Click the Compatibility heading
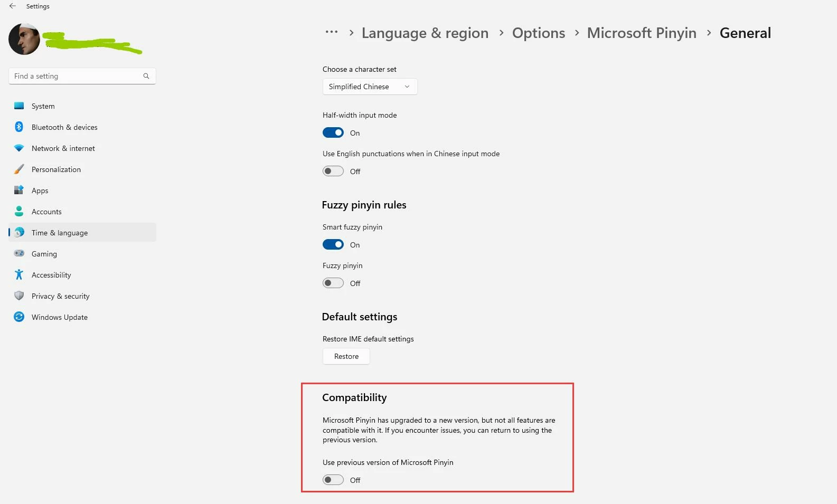837x504 pixels. pos(354,397)
